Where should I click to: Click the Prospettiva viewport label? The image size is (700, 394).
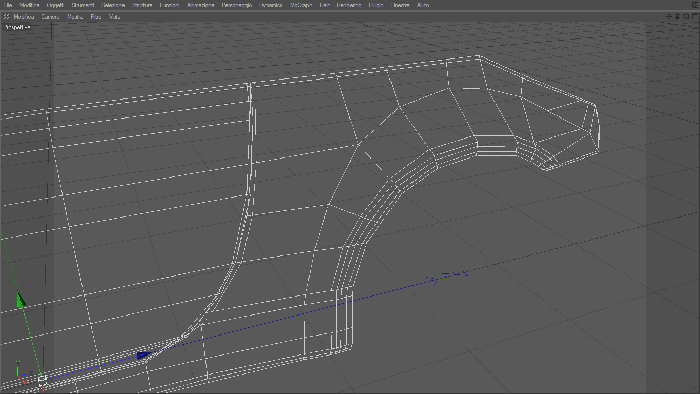tap(18, 27)
